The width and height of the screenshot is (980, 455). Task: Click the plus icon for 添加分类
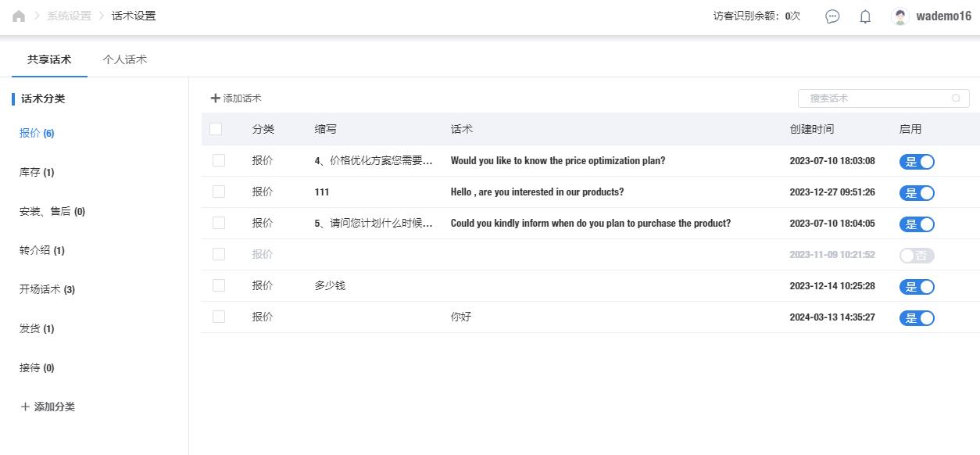point(25,407)
